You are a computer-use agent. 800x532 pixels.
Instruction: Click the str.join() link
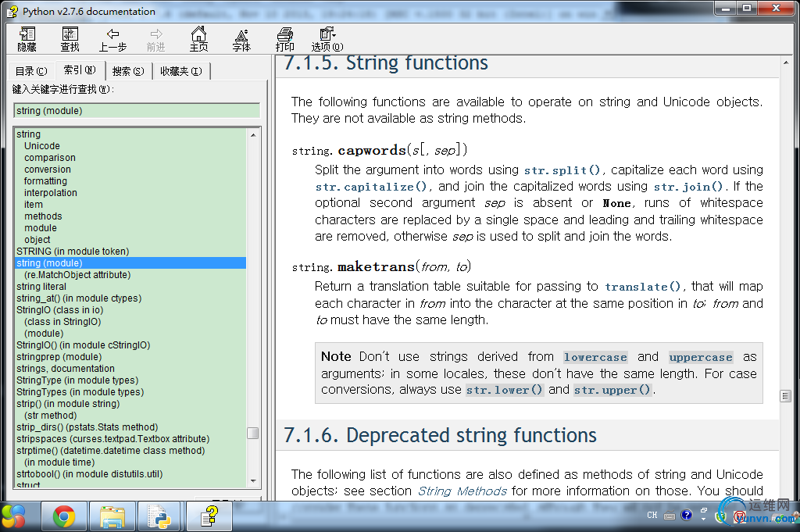[688, 187]
